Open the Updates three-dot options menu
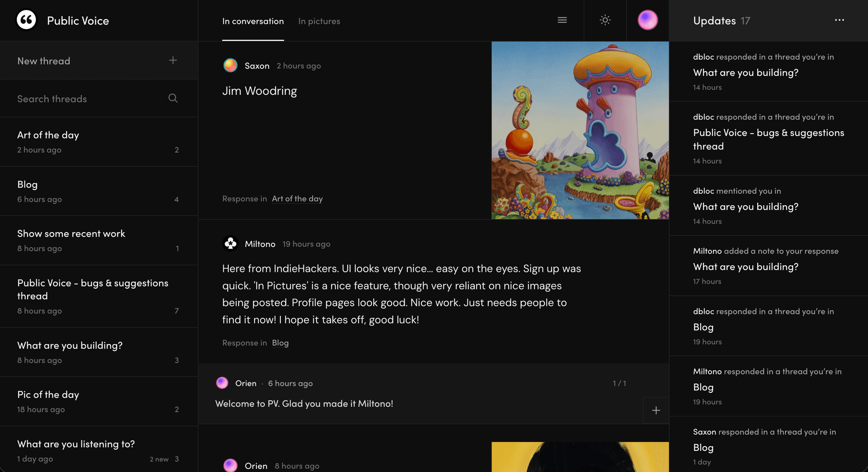868x472 pixels. click(x=839, y=20)
